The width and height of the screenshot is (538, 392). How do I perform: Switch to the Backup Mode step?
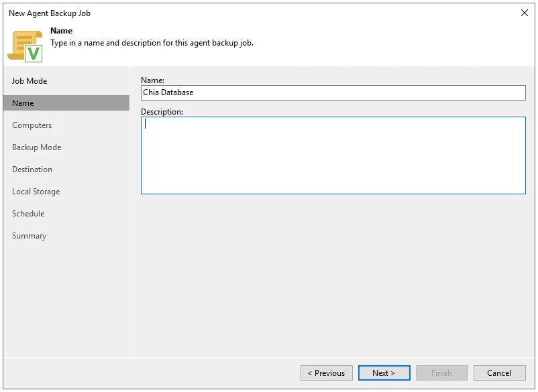coord(37,147)
